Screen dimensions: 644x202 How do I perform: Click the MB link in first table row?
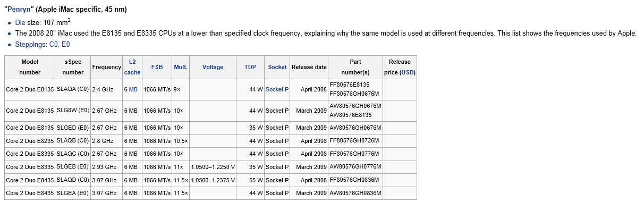click(133, 89)
